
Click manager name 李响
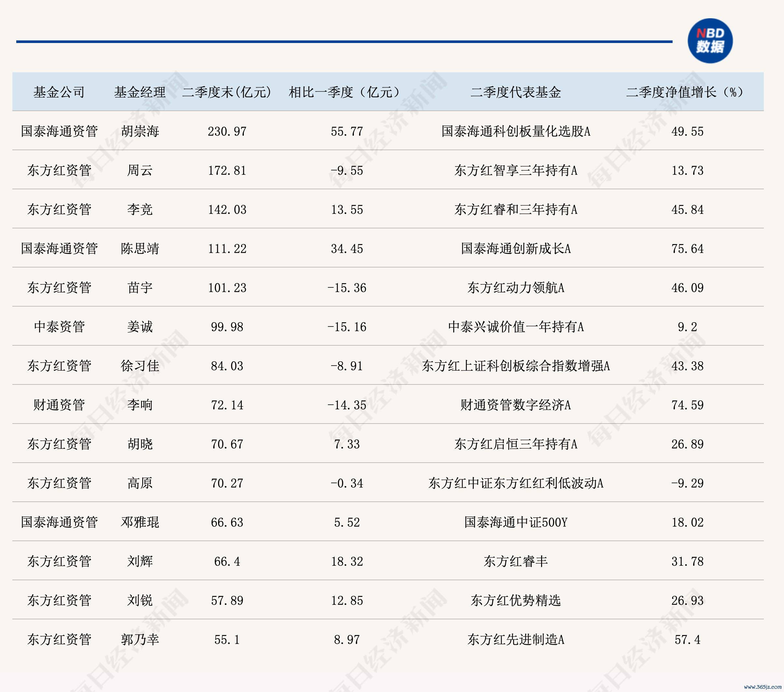click(x=140, y=405)
